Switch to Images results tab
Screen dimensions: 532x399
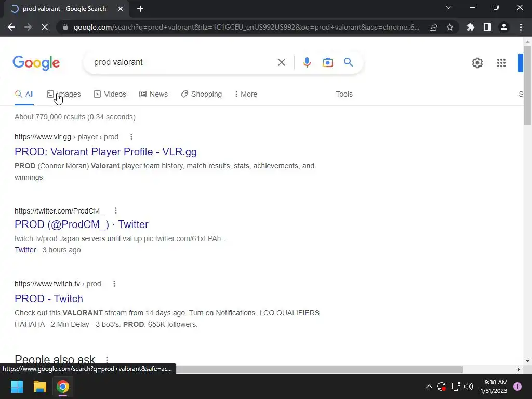click(64, 94)
